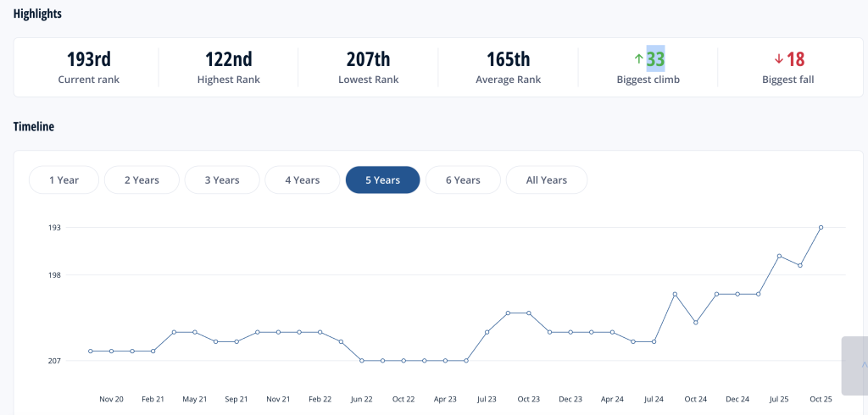Click the scroll-to-top arrow button
Image resolution: width=868 pixels, height=415 pixels.
(856, 366)
